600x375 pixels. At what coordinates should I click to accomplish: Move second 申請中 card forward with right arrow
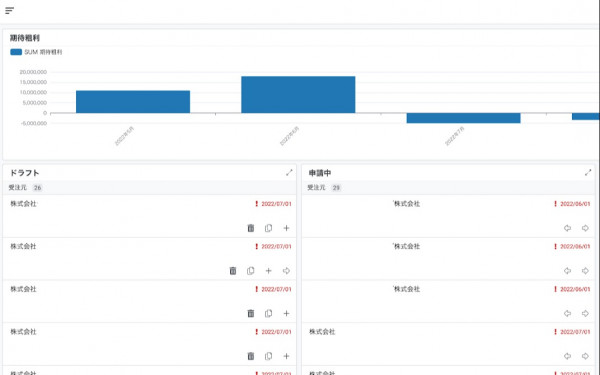pyautogui.click(x=585, y=271)
